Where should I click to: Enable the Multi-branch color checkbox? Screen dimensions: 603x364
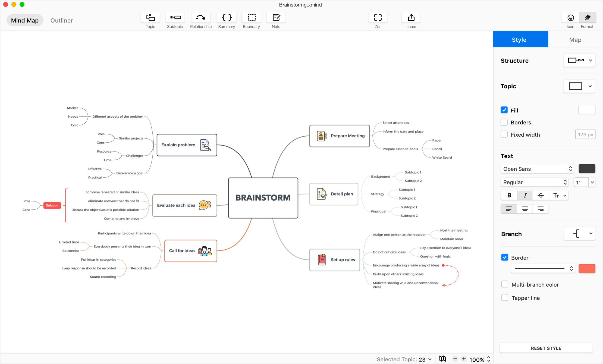[x=505, y=284]
